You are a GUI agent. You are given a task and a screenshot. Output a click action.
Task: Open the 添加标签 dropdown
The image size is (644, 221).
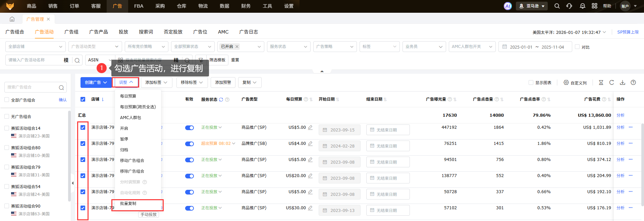[156, 82]
